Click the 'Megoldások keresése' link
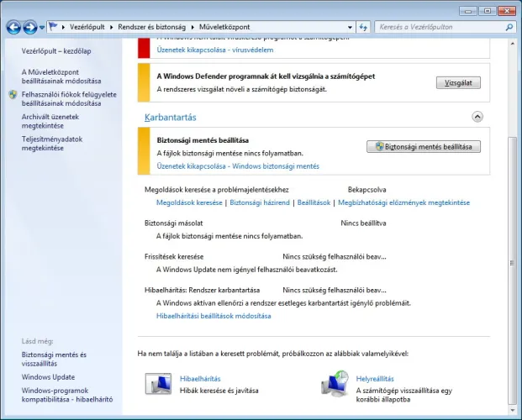The height and width of the screenshot is (420, 522). tap(189, 202)
